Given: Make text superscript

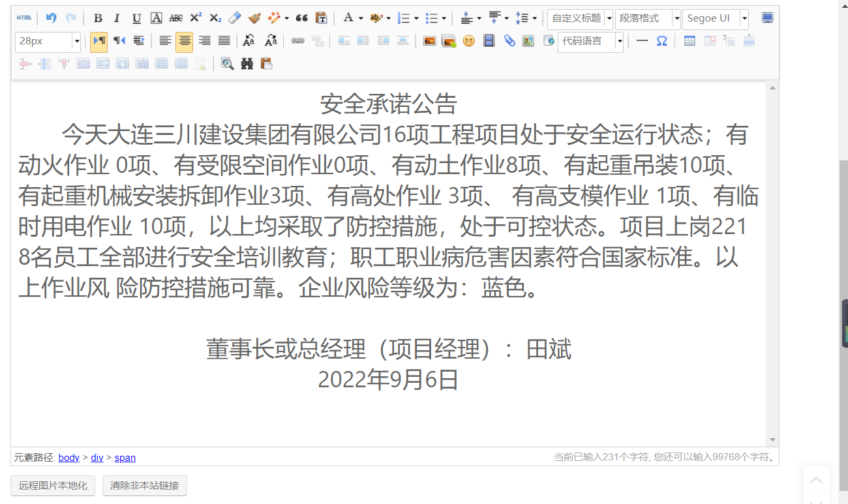Looking at the screenshot, I should 196,18.
